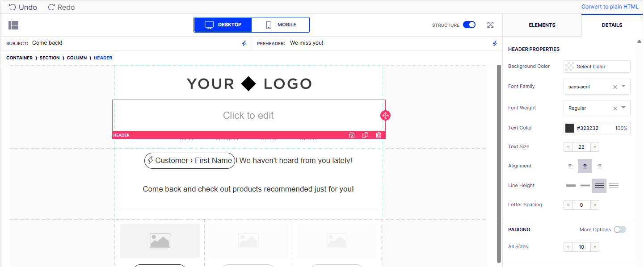Screen dimensions: 644x267
Task: Click the Text Size value field
Action: point(581,147)
